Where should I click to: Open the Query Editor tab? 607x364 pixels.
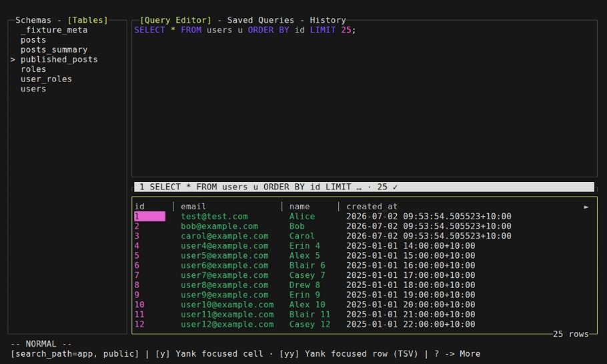tap(175, 20)
